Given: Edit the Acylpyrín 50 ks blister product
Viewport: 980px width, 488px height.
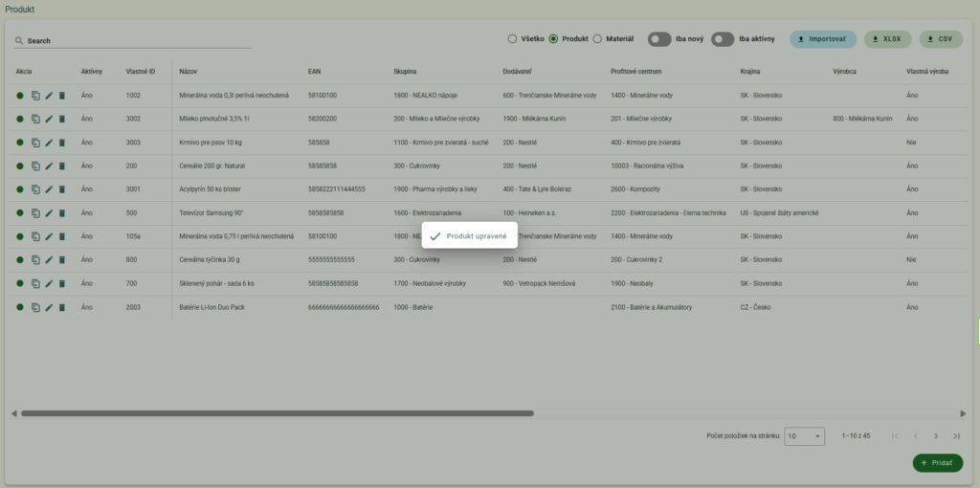Looking at the screenshot, I should (x=49, y=189).
